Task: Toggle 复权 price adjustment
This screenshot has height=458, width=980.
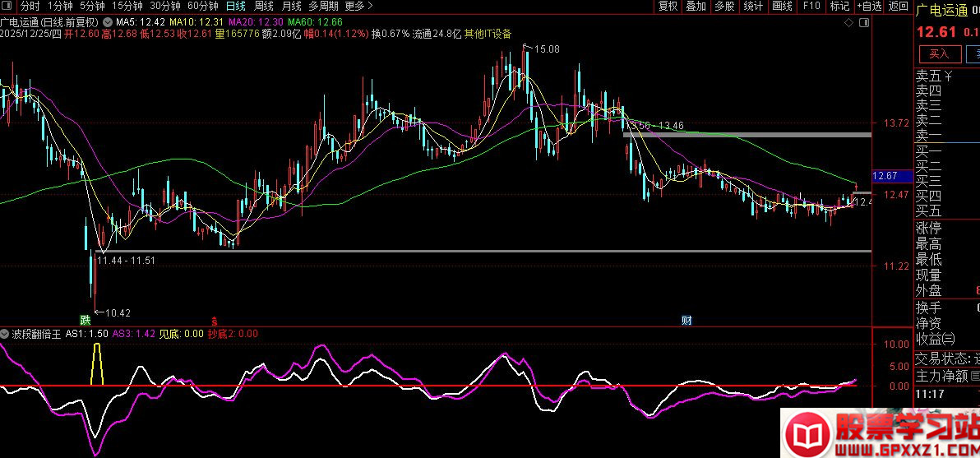Action: [x=668, y=7]
